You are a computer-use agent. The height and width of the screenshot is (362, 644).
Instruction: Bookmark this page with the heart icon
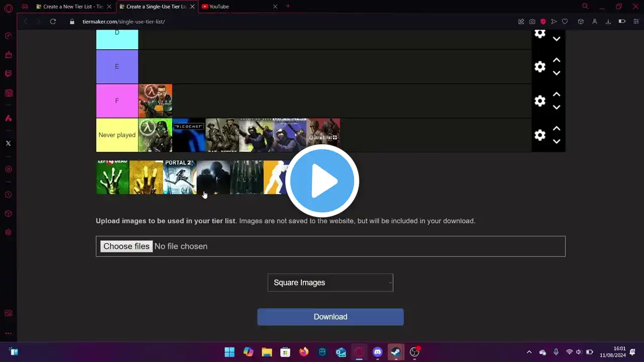pos(565,22)
